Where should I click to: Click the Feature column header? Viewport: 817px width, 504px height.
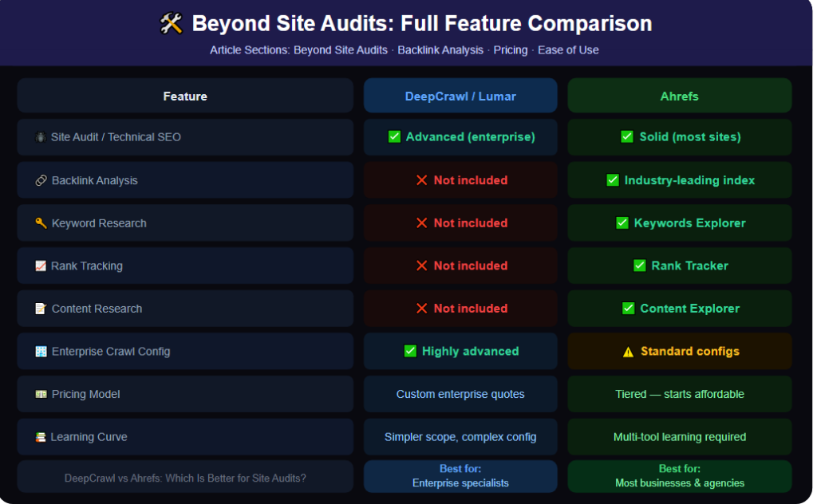click(185, 96)
